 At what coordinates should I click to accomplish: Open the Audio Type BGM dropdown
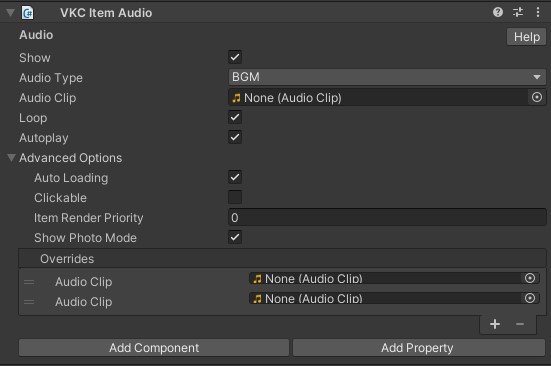387,77
